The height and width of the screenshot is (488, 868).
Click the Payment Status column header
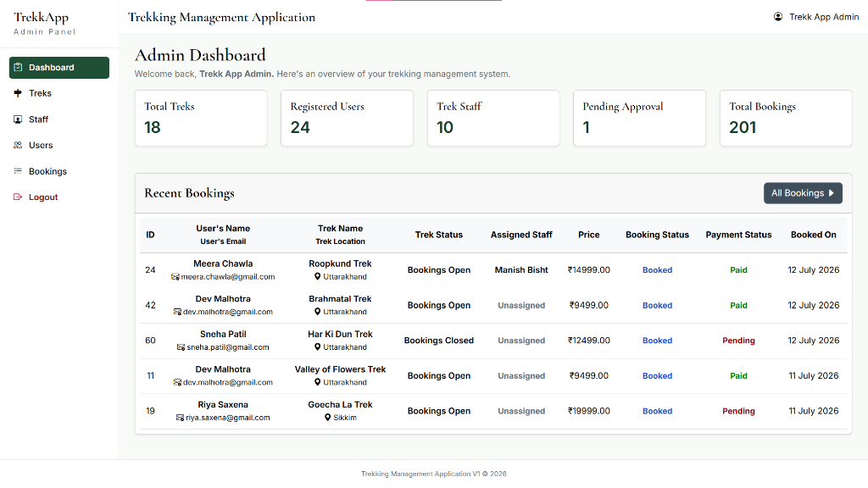tap(738, 235)
